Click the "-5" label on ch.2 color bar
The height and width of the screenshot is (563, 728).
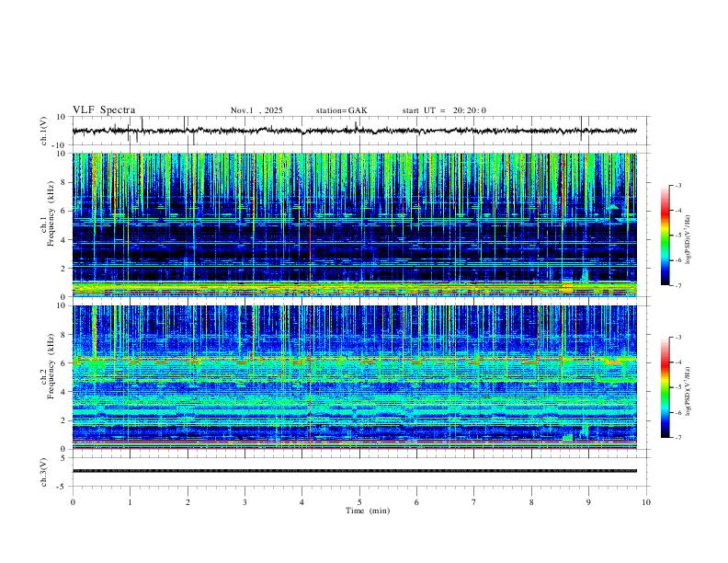point(677,387)
